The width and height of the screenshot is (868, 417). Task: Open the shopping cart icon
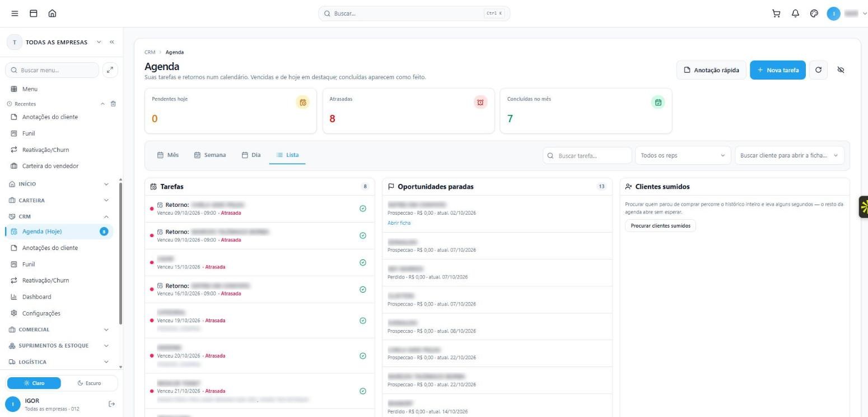click(x=776, y=13)
